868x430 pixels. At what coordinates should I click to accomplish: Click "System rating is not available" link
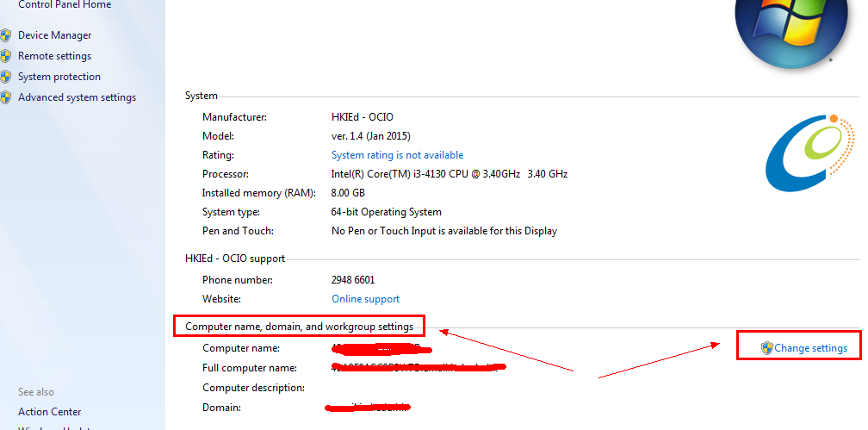point(397,155)
